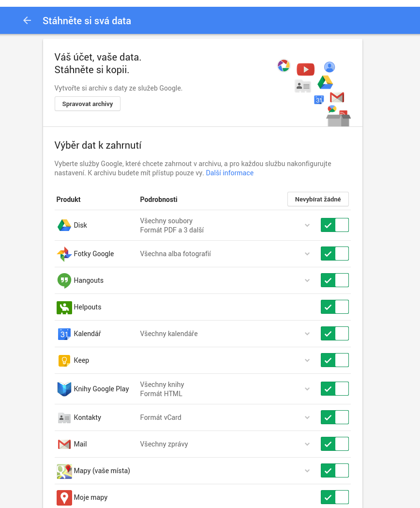Click the yellow Keep lightbulb icon
This screenshot has width=420, height=508.
(x=64, y=360)
